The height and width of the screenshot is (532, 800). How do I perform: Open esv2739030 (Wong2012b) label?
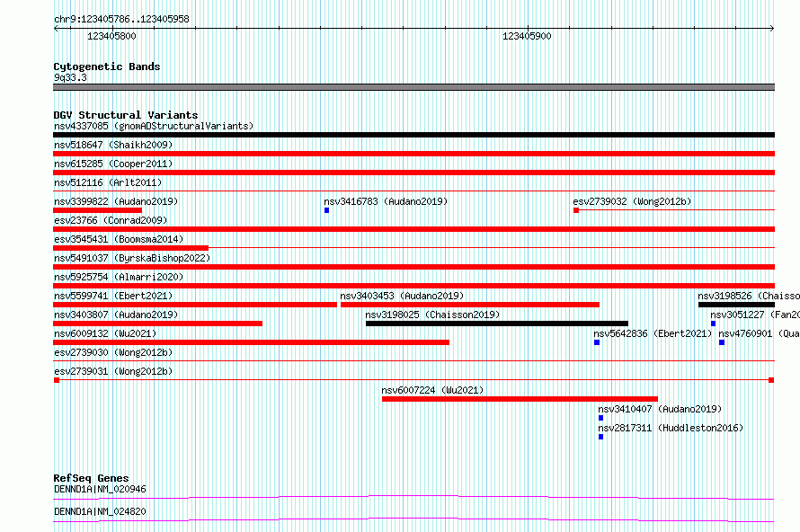(x=113, y=352)
